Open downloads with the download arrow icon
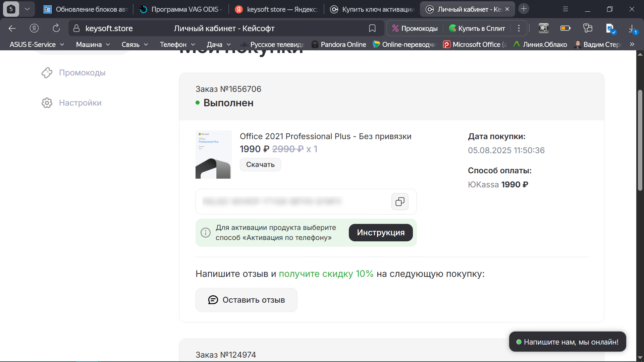Viewport: 644px width, 362px height. (x=633, y=29)
